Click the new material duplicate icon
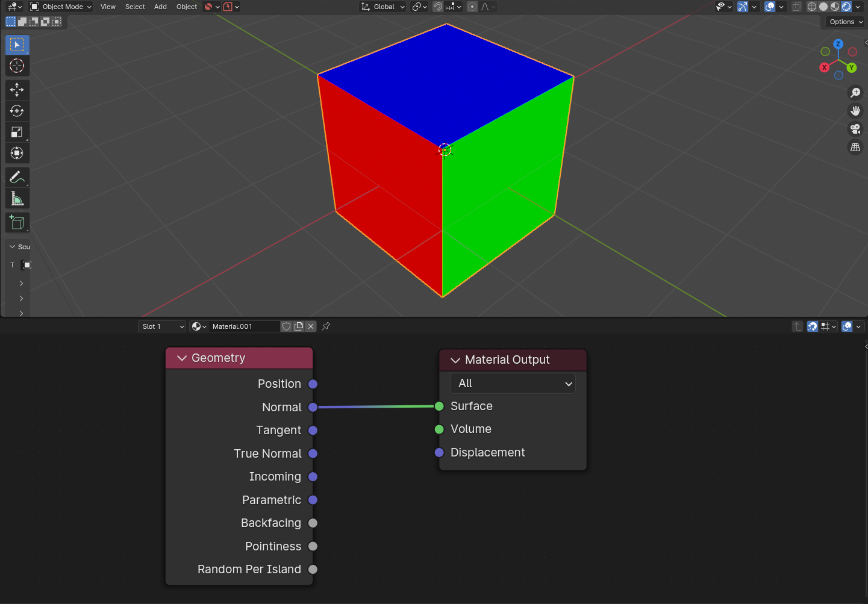Image resolution: width=868 pixels, height=604 pixels. 299,326
